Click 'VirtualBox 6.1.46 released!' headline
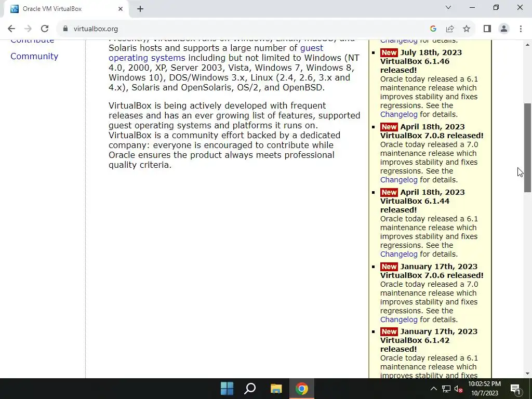The image size is (532, 399). (x=415, y=66)
